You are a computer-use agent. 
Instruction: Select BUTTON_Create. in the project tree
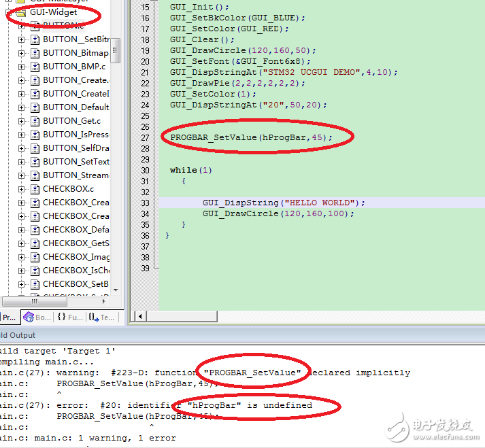[x=76, y=80]
